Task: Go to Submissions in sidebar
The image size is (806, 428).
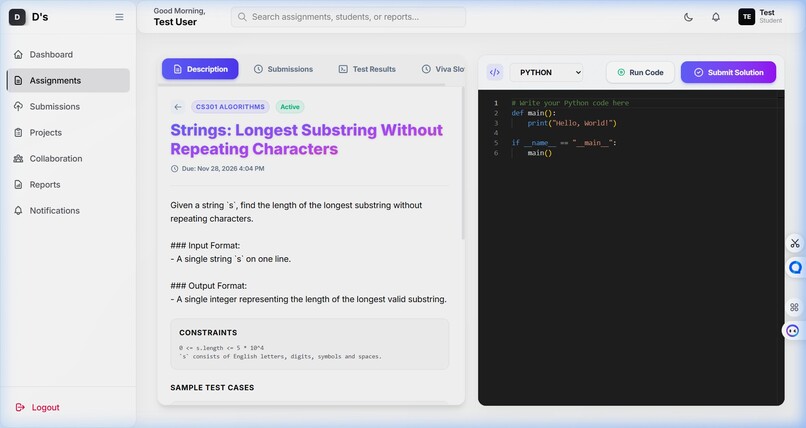Action: coord(68,106)
